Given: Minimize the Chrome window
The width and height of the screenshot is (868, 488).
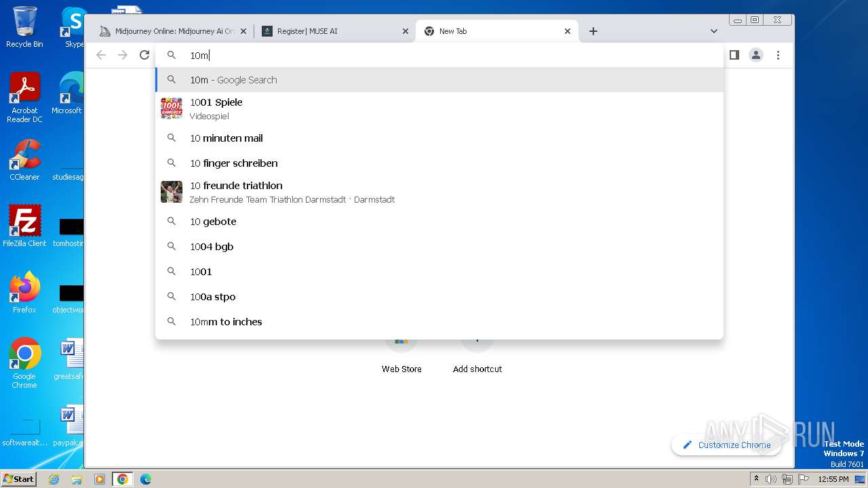Looking at the screenshot, I should [738, 20].
